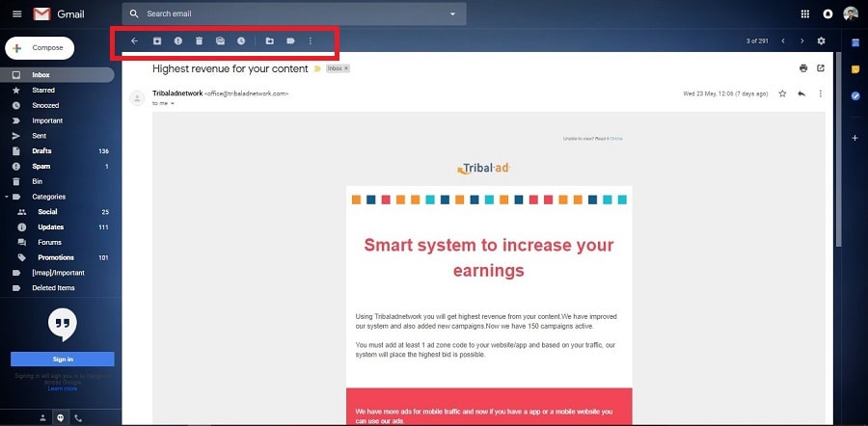Click the subject 'Highest revenue for your content'
The height and width of the screenshot is (426, 868).
(231, 68)
